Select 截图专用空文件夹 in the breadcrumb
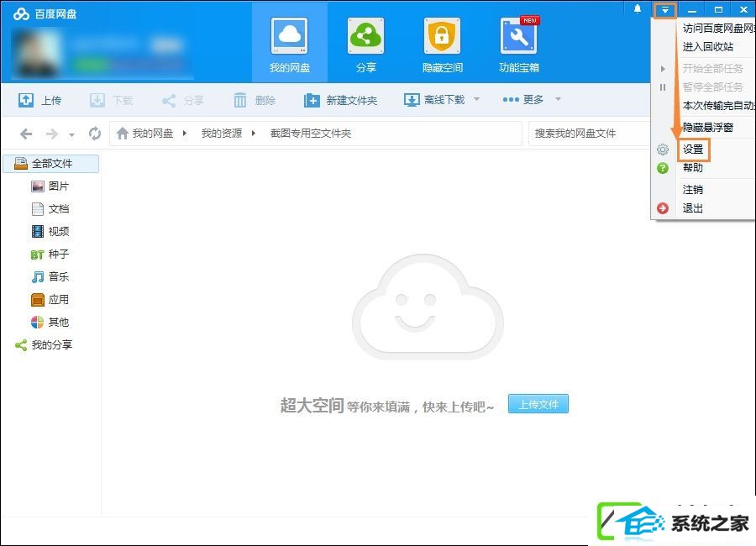 [311, 133]
